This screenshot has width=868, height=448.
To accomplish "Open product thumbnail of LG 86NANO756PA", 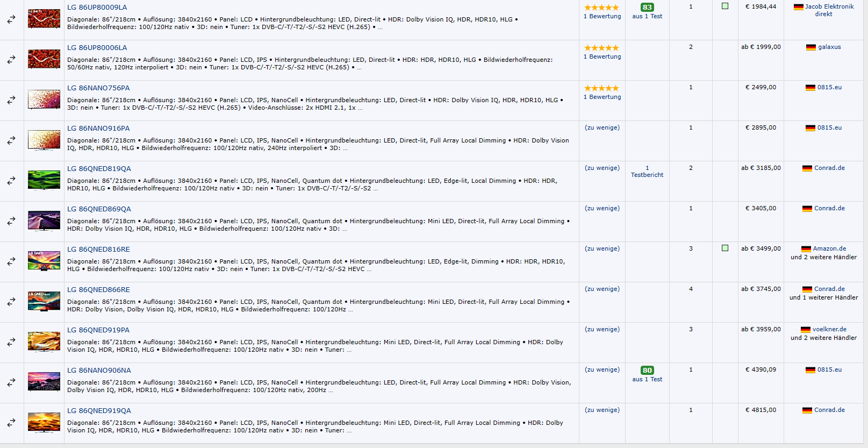I will [x=44, y=99].
